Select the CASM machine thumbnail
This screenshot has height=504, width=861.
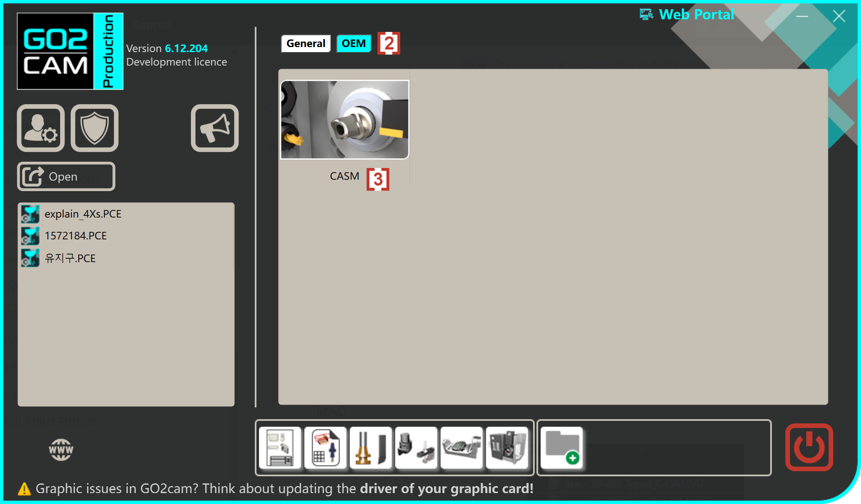click(344, 120)
